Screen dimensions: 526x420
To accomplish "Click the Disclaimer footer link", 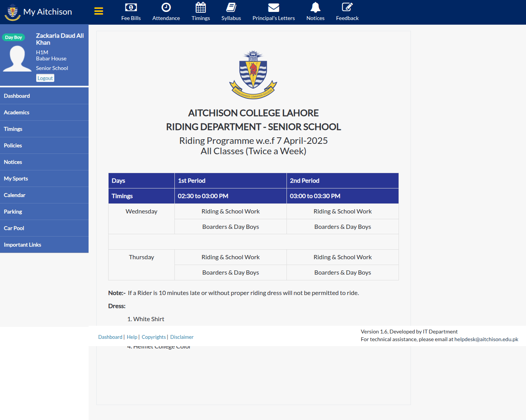I will (182, 337).
